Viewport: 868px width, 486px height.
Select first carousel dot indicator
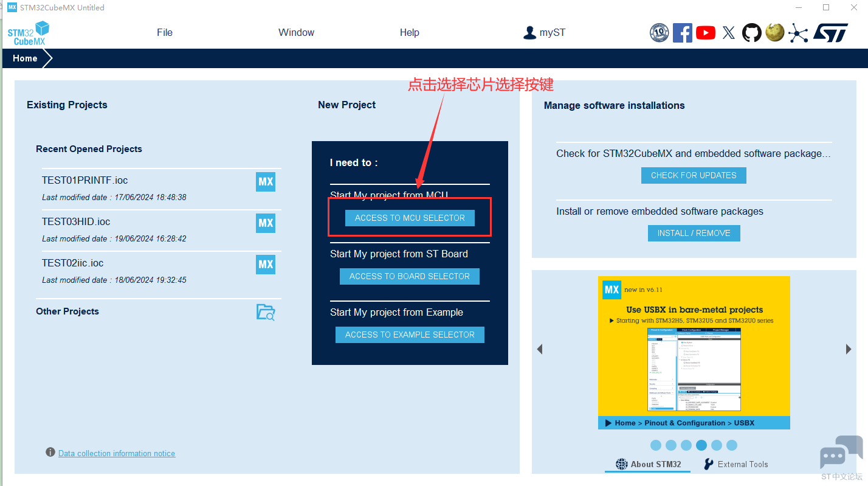pos(656,445)
